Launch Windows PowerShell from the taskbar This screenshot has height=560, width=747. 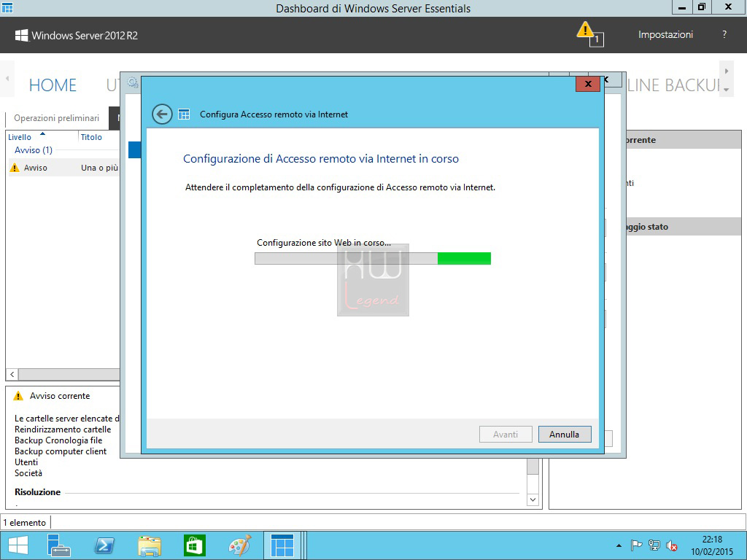[x=104, y=545]
